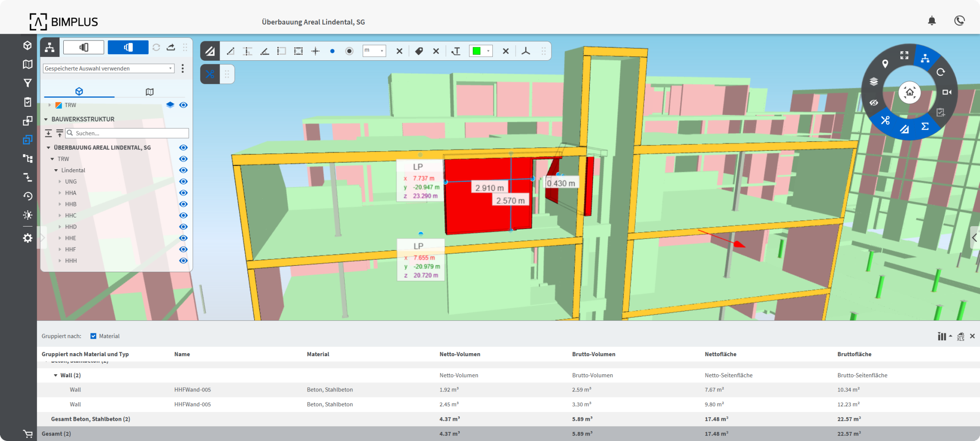Image resolution: width=980 pixels, height=441 pixels.
Task: Click the camera icon in navigation wheel
Action: click(x=946, y=92)
